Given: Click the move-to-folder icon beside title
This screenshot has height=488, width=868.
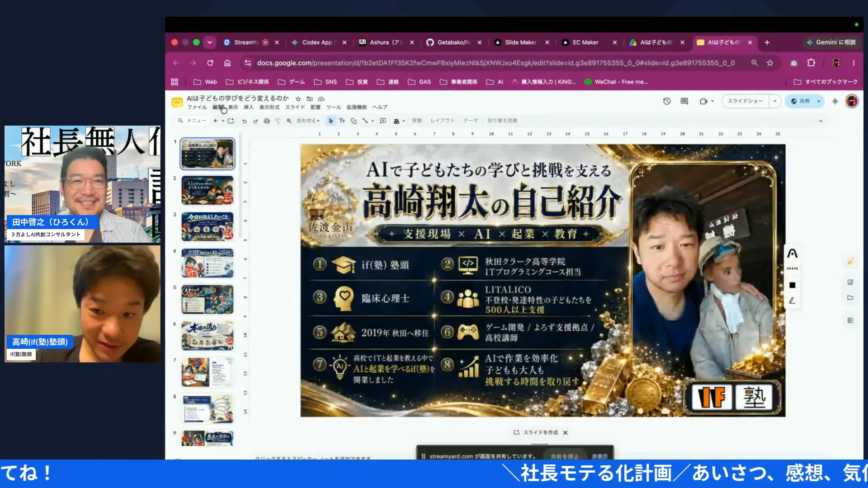Looking at the screenshot, I should coord(310,99).
